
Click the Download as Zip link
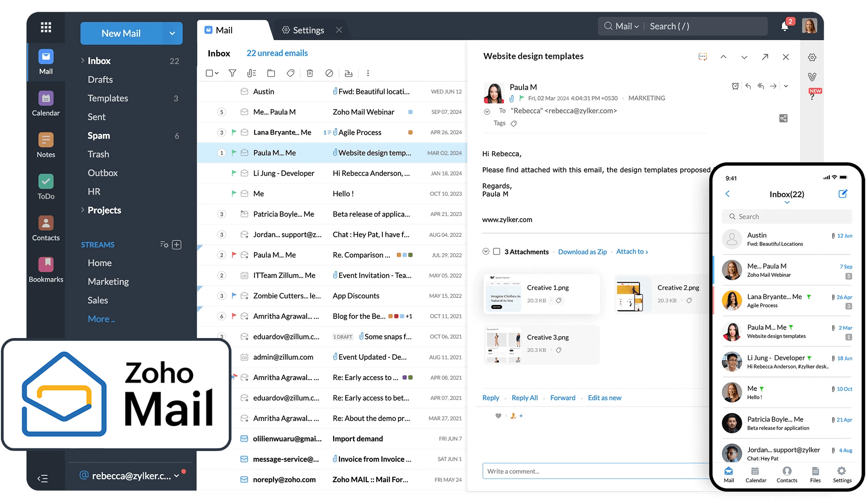click(x=582, y=252)
